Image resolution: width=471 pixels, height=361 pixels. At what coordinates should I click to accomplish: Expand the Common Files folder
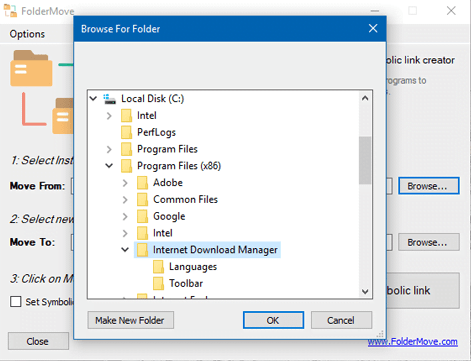[x=125, y=199]
